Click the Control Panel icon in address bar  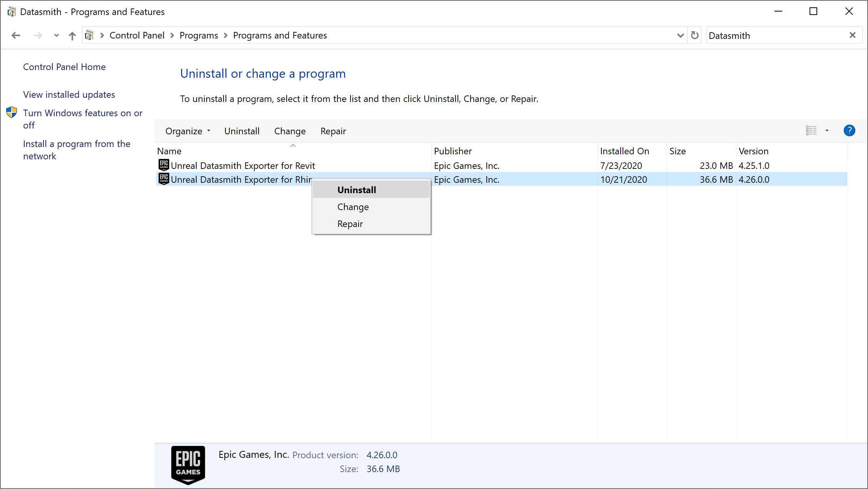tap(89, 35)
